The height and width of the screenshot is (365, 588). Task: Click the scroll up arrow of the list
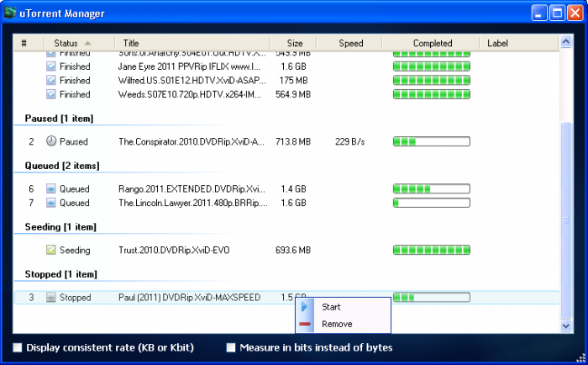click(x=566, y=42)
